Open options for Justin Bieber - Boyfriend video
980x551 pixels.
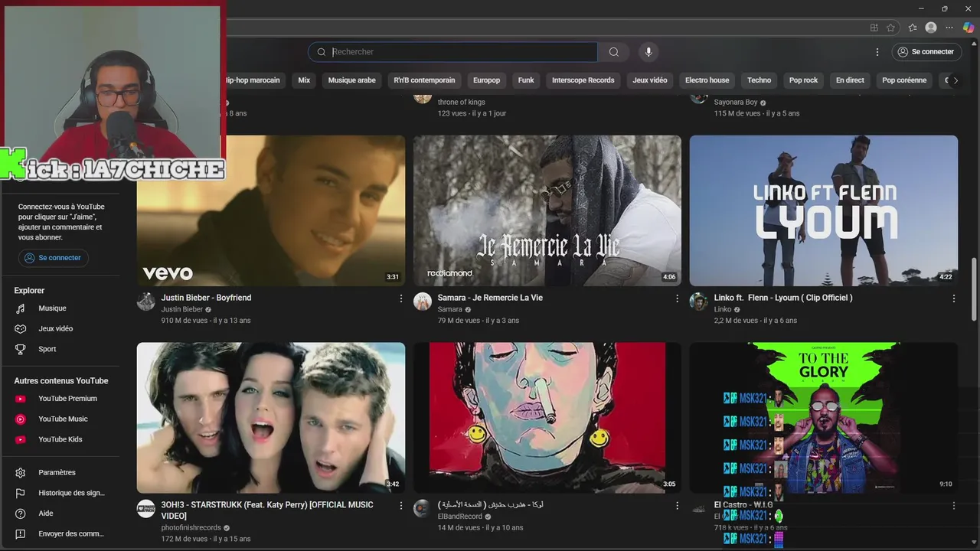click(400, 298)
